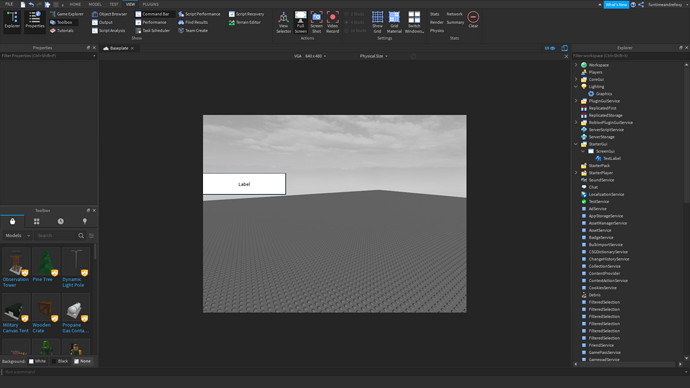Image resolution: width=690 pixels, height=388 pixels.
Task: Open Team Create
Action: pos(193,31)
